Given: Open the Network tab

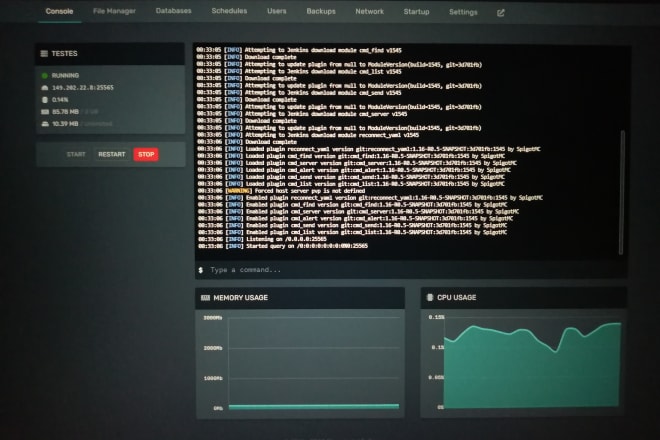Looking at the screenshot, I should [x=369, y=12].
